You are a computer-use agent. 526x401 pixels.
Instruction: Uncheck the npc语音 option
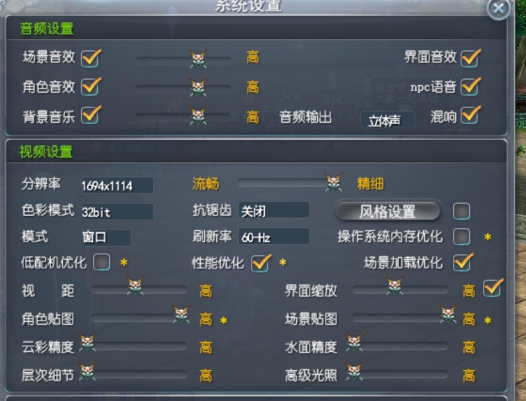pyautogui.click(x=470, y=87)
